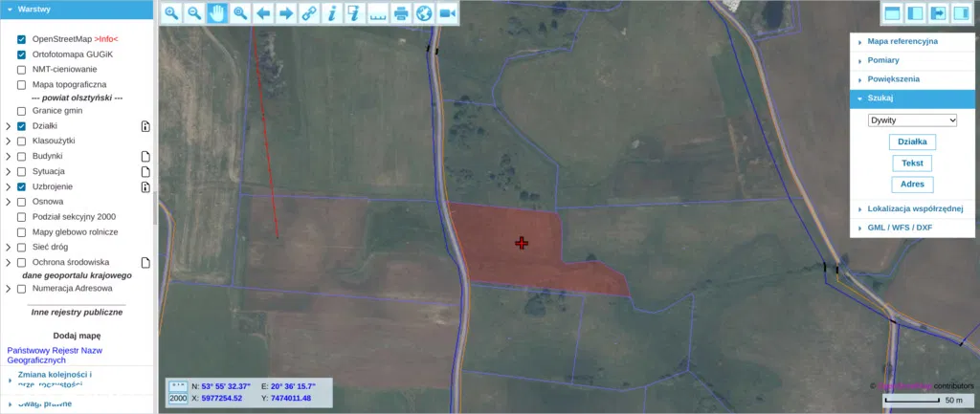Open the ruler measurement tool
980x414 pixels.
[x=378, y=13]
